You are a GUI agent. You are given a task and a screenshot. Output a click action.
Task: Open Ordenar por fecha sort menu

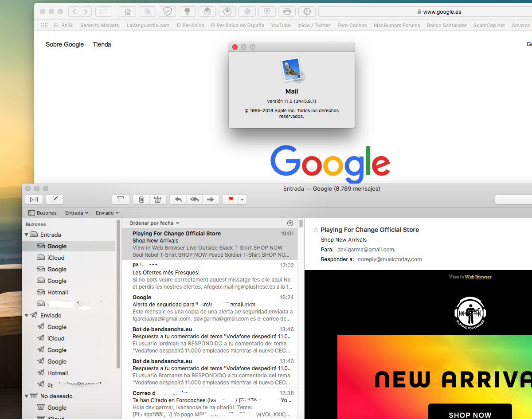[x=154, y=223]
